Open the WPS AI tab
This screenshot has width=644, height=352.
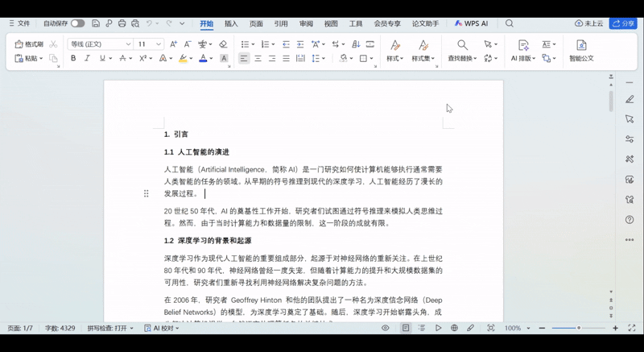472,24
